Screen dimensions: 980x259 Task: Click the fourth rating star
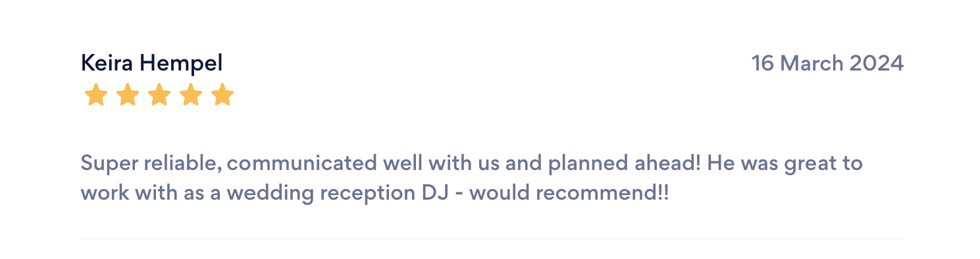click(x=191, y=95)
